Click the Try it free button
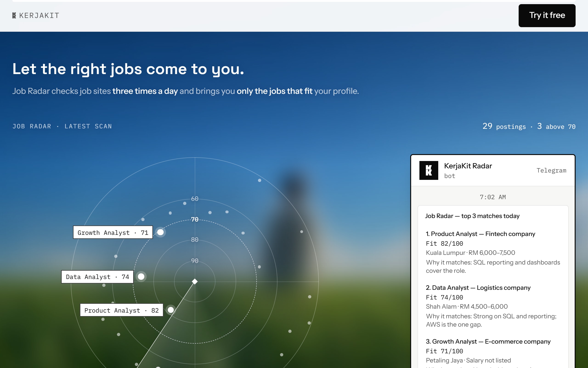This screenshot has width=588, height=368. (547, 16)
